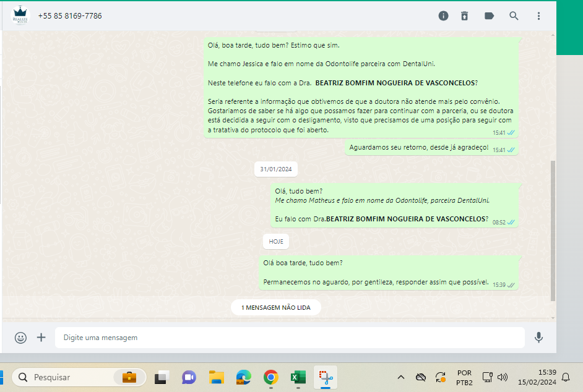The height and width of the screenshot is (392, 583).
Task: Expand hidden system tray icons chevron
Action: [401, 377]
